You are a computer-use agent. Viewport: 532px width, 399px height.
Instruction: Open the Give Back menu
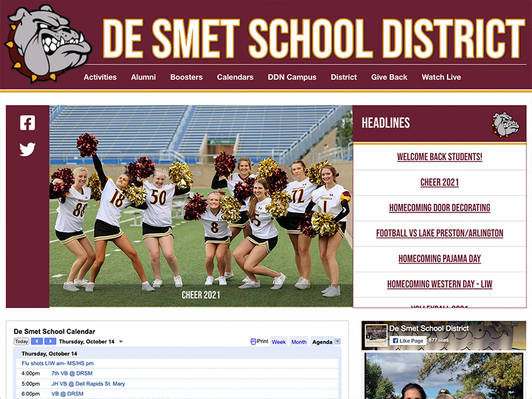[389, 77]
